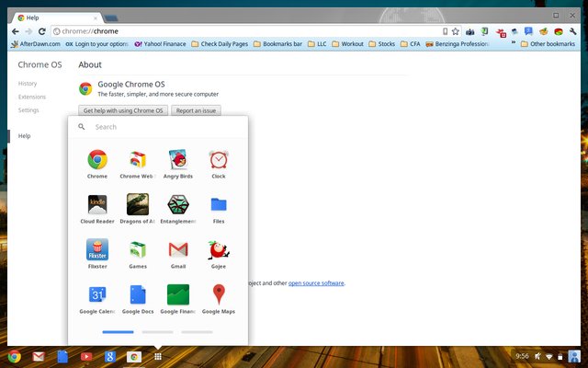
Task: Open Check Daily Pages bookmark folder
Action: pos(220,44)
